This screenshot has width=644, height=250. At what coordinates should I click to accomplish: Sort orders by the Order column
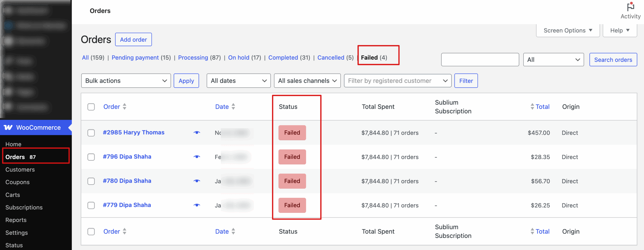click(x=111, y=107)
